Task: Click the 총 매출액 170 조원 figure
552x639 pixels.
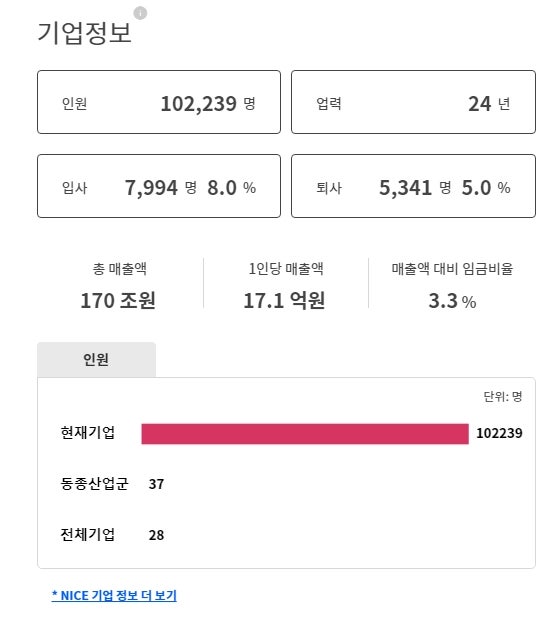Action: click(x=119, y=301)
